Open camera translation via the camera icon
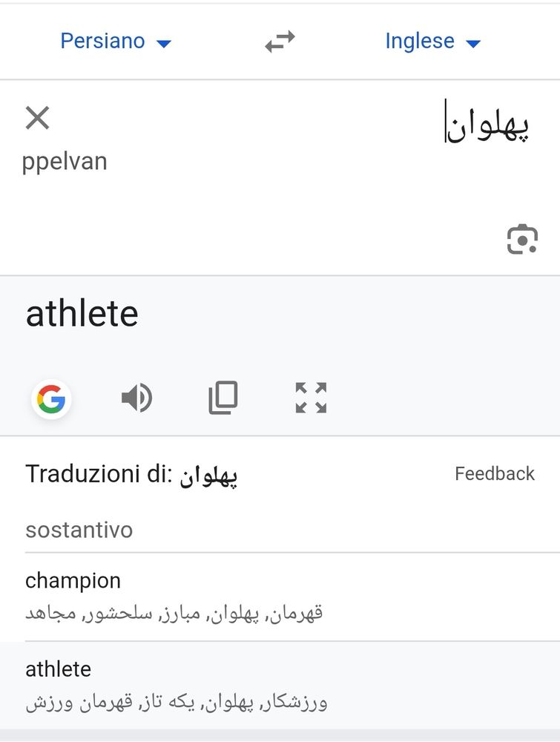 coord(522,239)
